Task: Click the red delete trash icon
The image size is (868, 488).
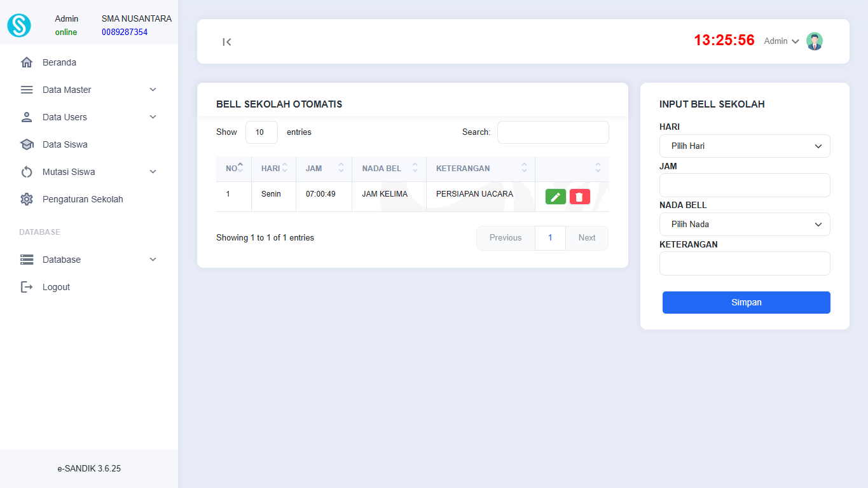Action: tap(579, 197)
